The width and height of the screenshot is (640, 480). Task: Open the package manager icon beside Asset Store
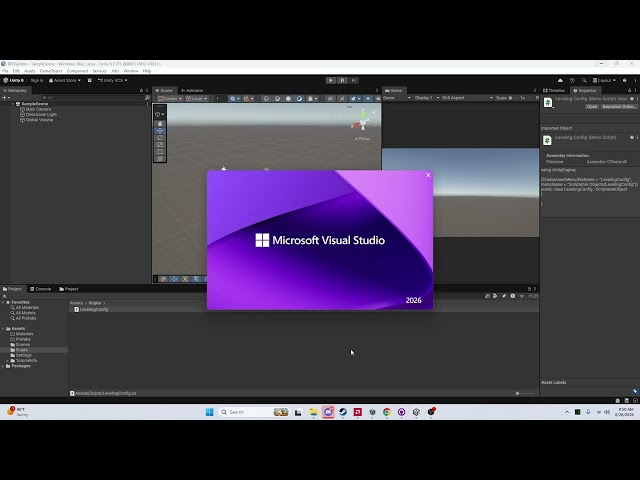pyautogui.click(x=90, y=80)
